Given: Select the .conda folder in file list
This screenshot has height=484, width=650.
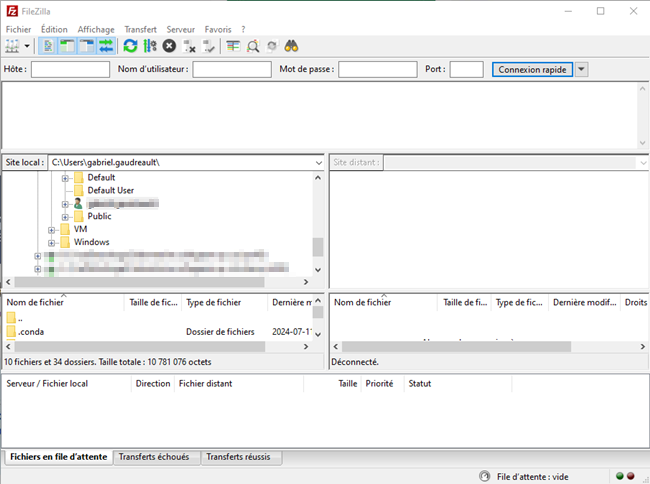Looking at the screenshot, I should pos(31,332).
